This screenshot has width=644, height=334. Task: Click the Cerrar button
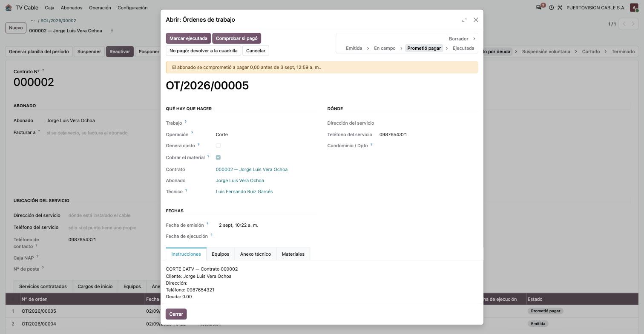(x=176, y=314)
